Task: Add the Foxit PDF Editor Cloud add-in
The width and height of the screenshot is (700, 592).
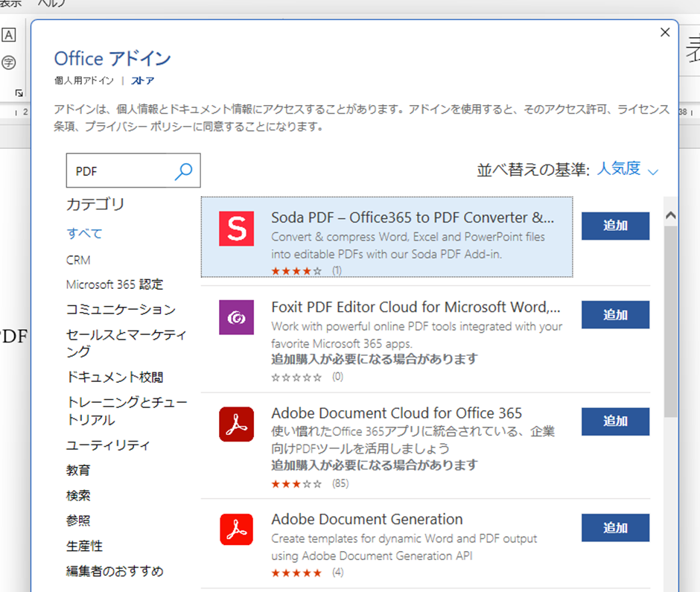Action: [615, 315]
